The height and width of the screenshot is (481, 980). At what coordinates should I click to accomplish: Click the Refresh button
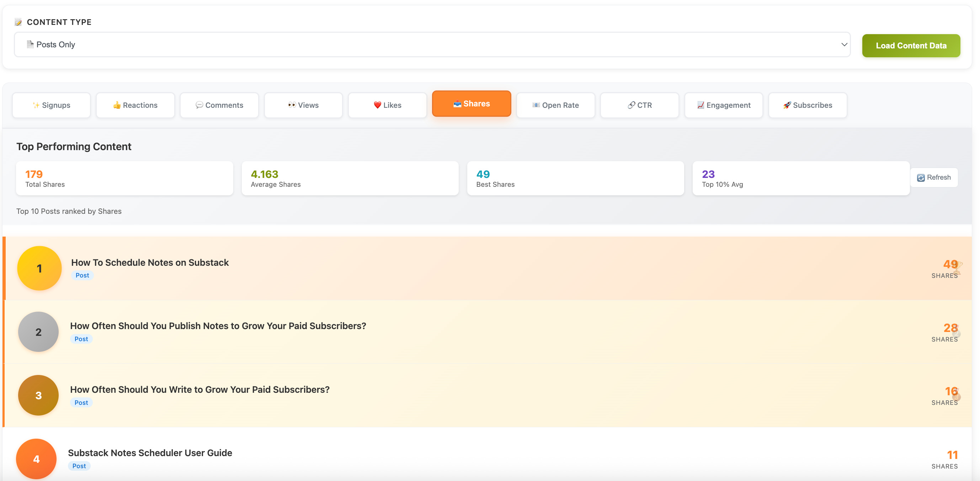[x=934, y=177]
